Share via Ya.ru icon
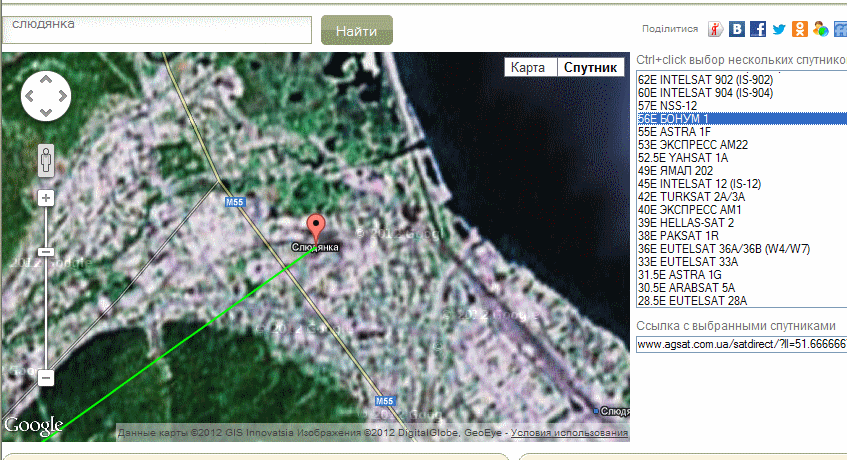The width and height of the screenshot is (847, 460). click(716, 29)
